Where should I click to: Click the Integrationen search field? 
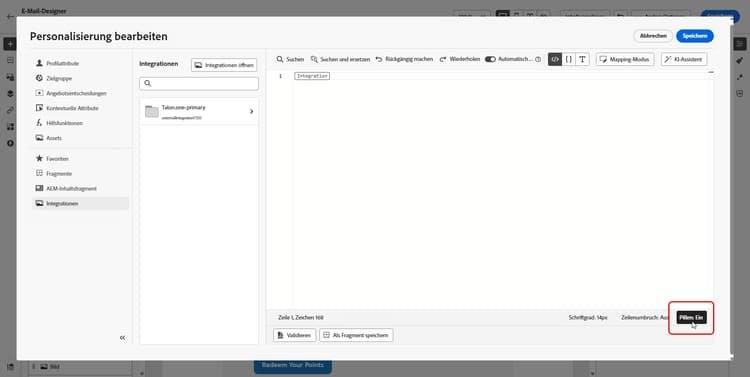coord(199,84)
